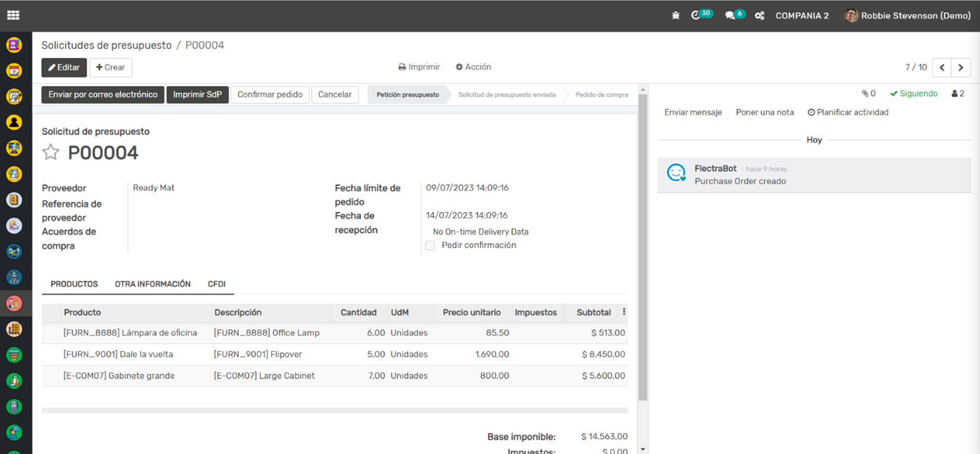Click Enviar por correo electrónico button
The image size is (980, 454).
(x=103, y=95)
